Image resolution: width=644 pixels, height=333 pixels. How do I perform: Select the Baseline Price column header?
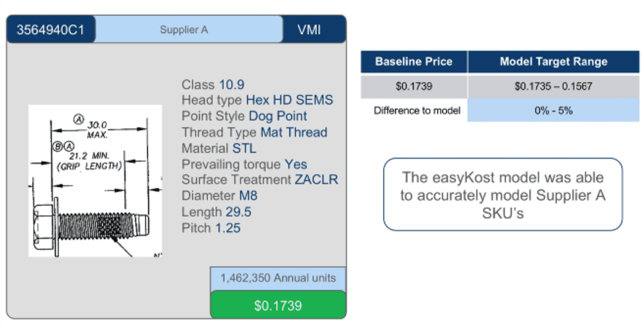(x=414, y=62)
